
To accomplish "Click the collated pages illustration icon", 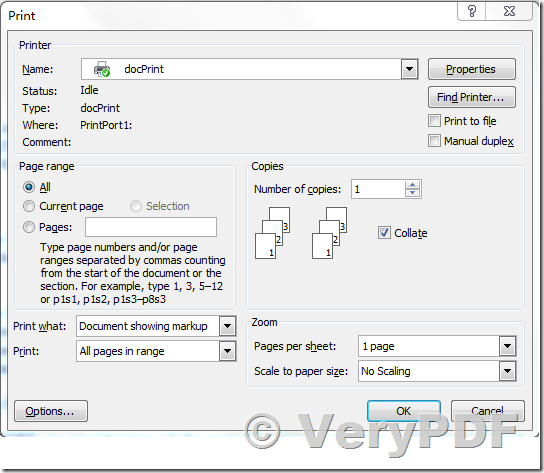I will 272,233.
